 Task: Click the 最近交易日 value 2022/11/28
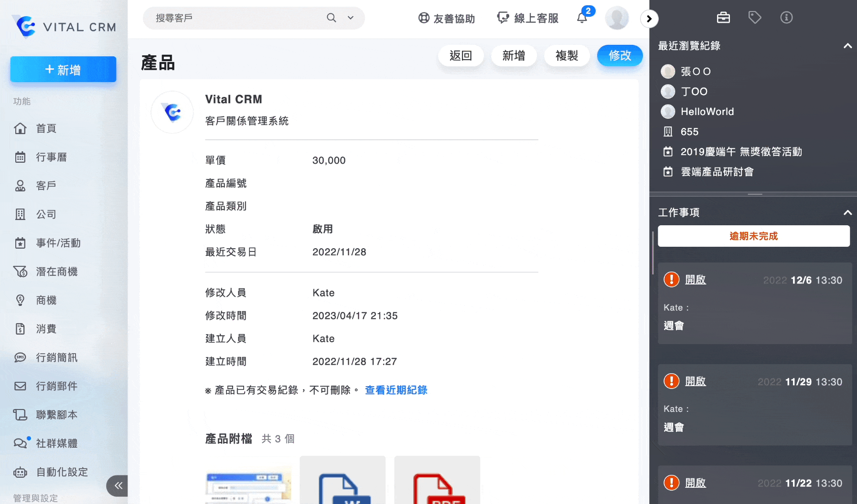[339, 252]
